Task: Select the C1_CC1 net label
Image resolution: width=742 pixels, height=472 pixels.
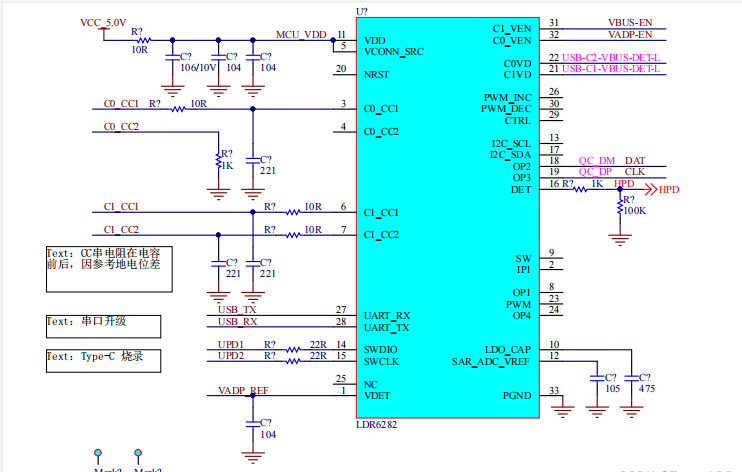Action: point(121,207)
